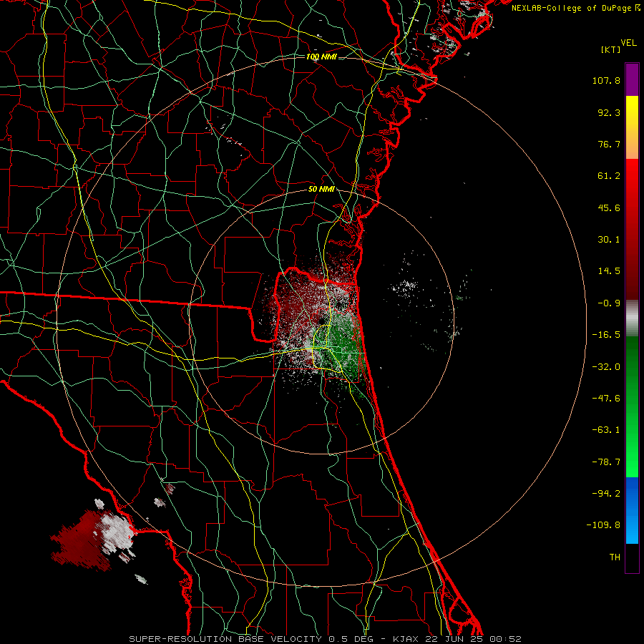Click the 76.7 scale value
The height and width of the screenshot is (644, 644).
click(x=609, y=144)
